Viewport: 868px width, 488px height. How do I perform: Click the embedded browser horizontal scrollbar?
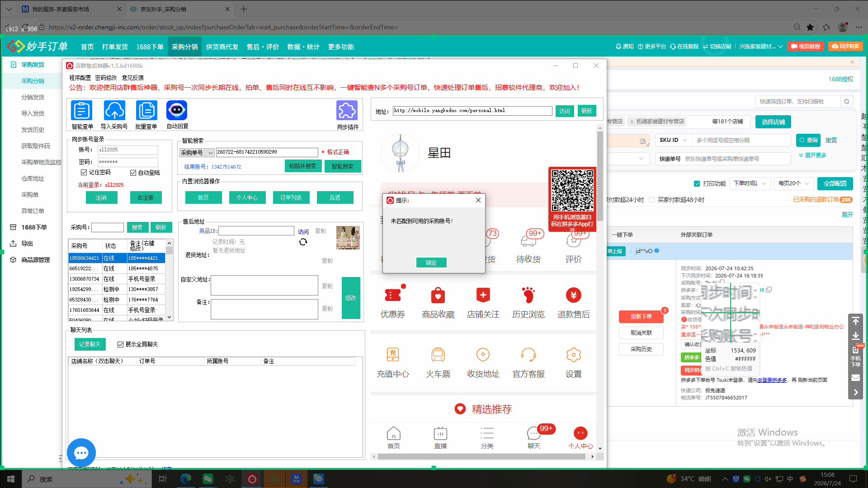pos(482,456)
